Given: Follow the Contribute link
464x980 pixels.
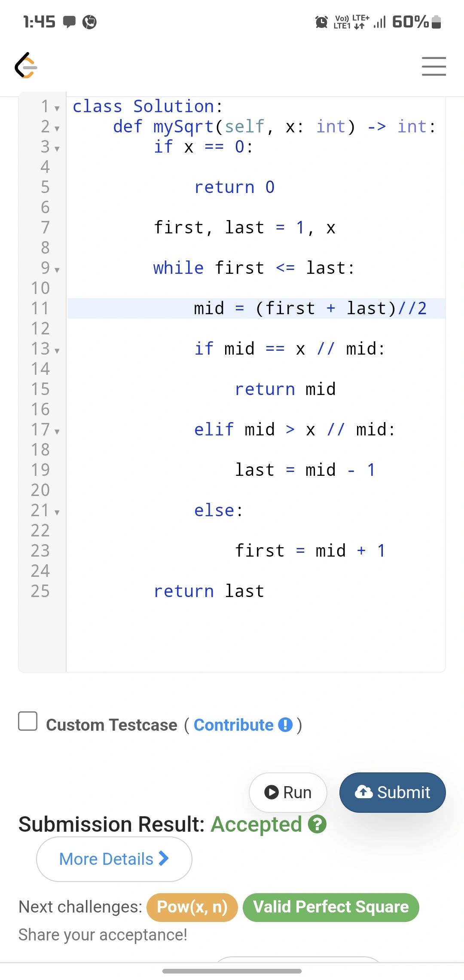Looking at the screenshot, I should pos(234,725).
